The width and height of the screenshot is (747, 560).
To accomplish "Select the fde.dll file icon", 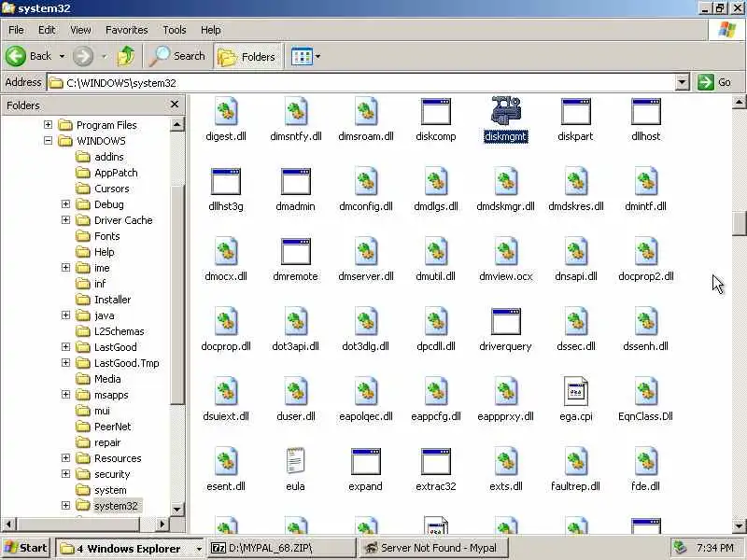I will (645, 460).
